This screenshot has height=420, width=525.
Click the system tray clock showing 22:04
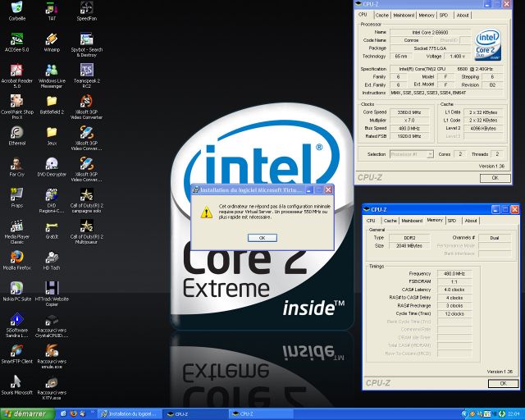point(514,414)
